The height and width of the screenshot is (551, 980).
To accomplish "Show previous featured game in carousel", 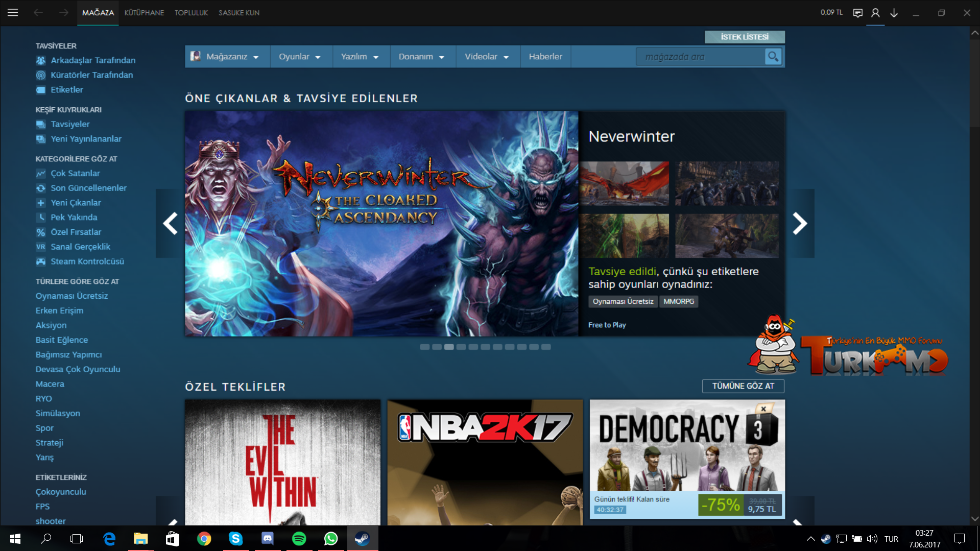I will click(170, 223).
